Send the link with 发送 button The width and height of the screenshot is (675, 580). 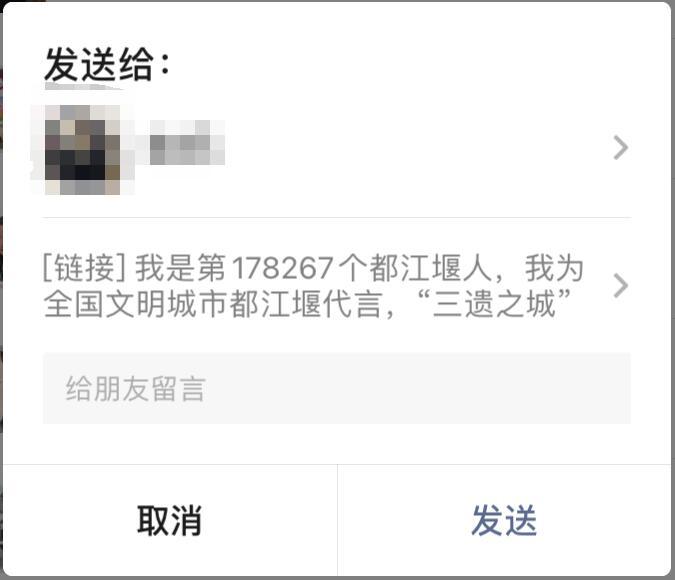504,521
